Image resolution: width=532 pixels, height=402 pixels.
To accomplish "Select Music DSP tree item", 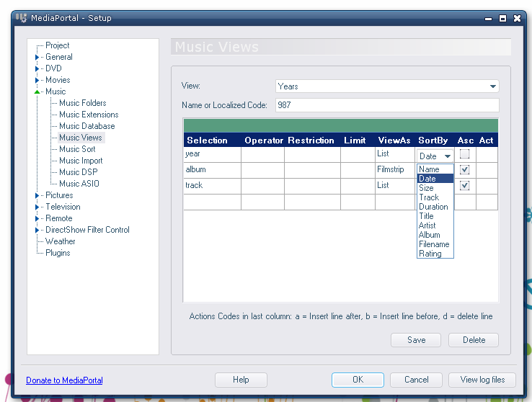I will click(78, 172).
